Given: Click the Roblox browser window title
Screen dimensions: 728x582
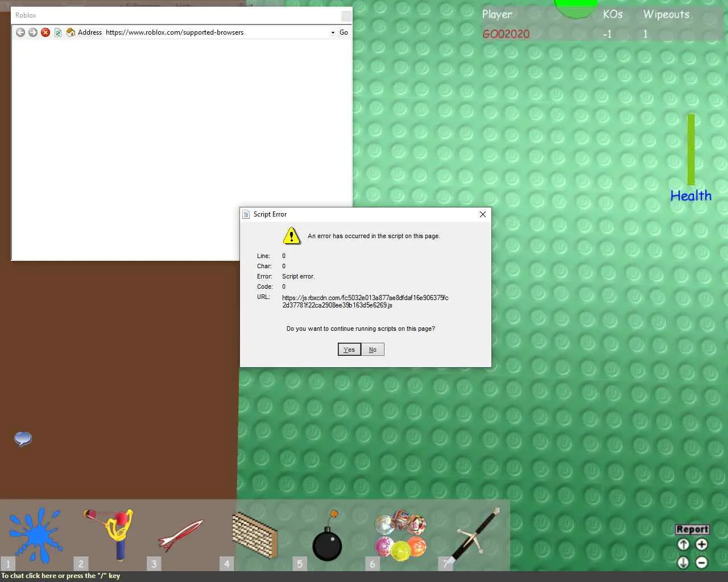Looking at the screenshot, I should point(26,15).
